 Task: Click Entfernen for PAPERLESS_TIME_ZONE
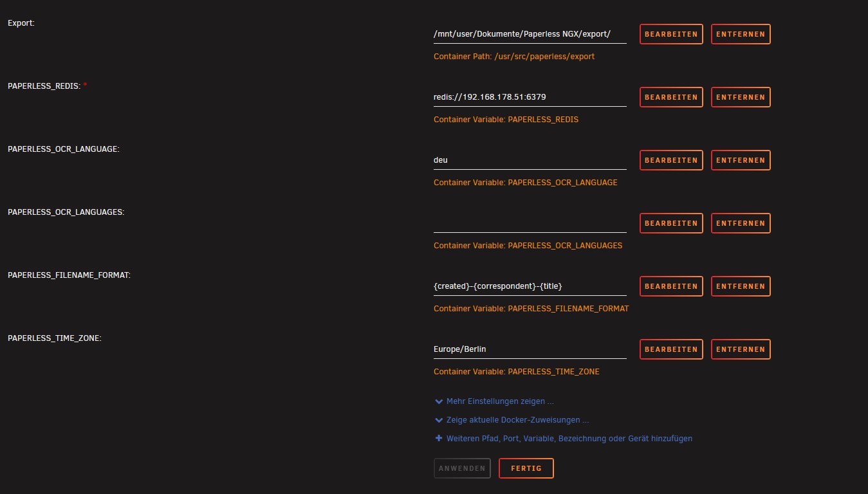click(741, 349)
